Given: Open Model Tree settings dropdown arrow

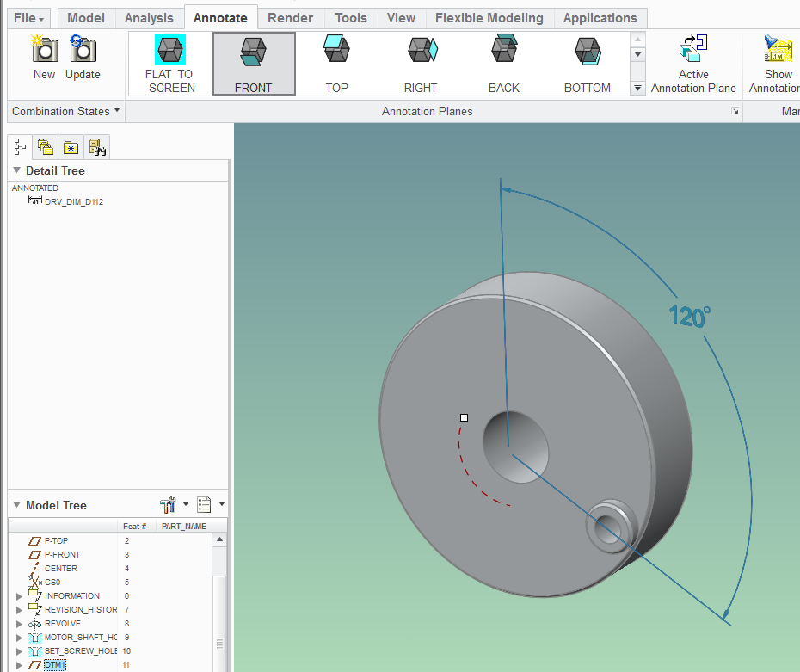Looking at the screenshot, I should pyautogui.click(x=186, y=504).
